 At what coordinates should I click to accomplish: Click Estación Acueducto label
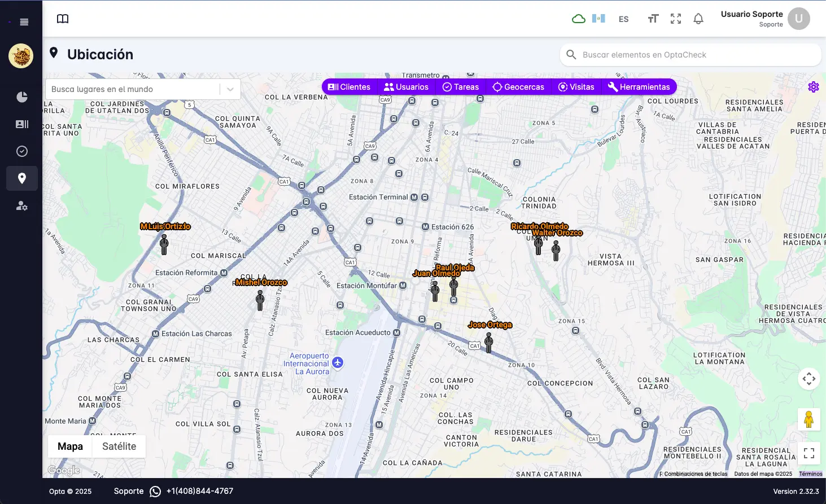click(358, 332)
